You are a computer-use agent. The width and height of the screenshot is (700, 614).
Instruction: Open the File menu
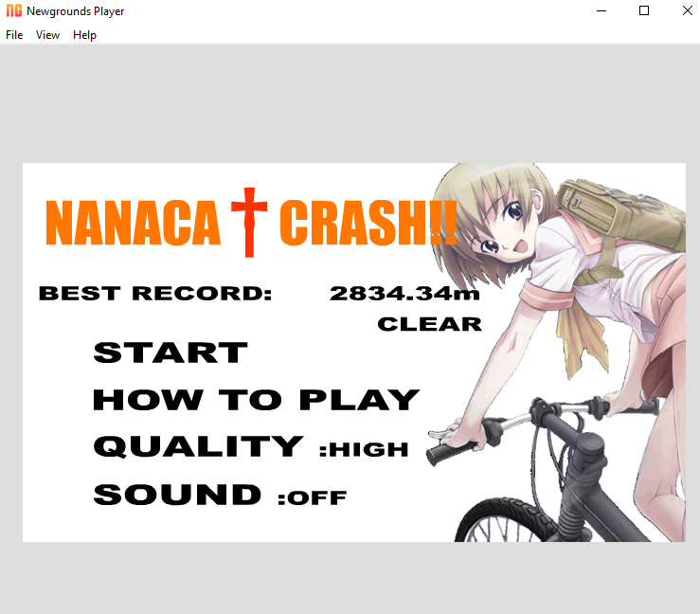coord(14,35)
